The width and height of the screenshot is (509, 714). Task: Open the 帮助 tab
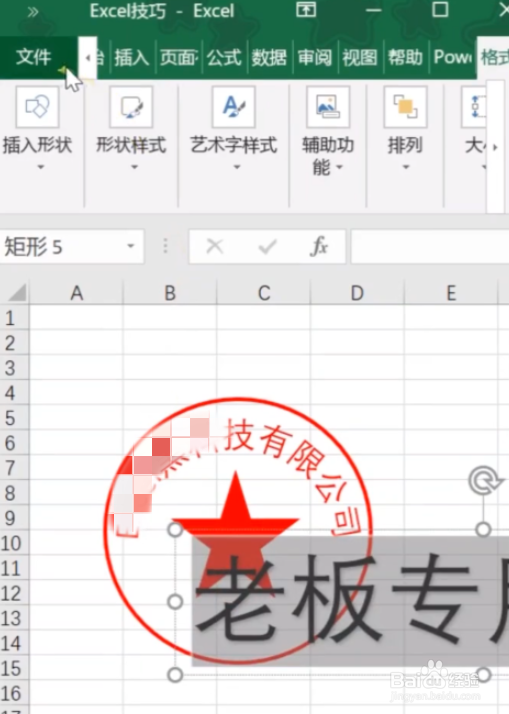click(x=405, y=58)
